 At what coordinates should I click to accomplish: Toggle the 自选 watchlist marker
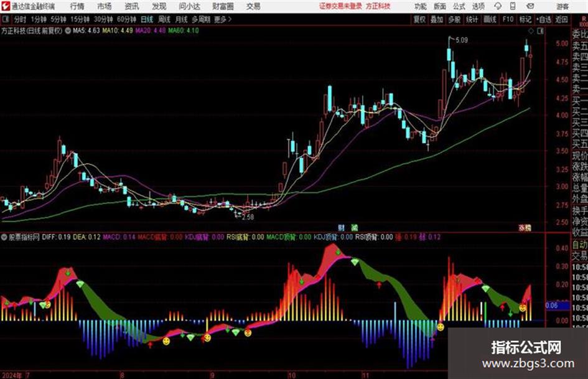(x=543, y=19)
